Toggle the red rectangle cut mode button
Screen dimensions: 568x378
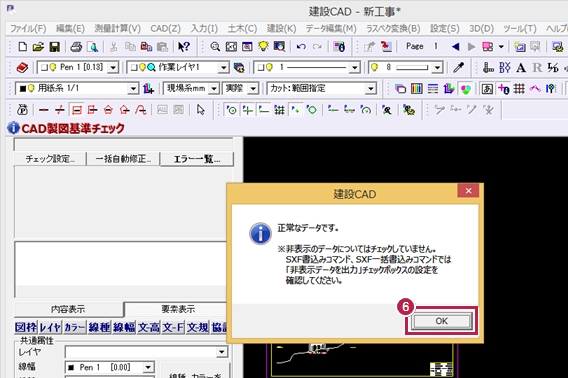click(76, 110)
